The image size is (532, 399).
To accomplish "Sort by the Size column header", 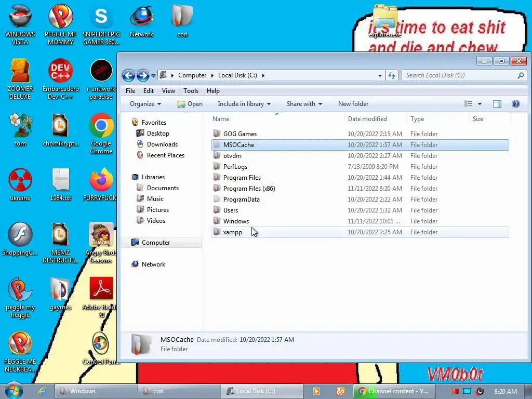I will pos(490,119).
